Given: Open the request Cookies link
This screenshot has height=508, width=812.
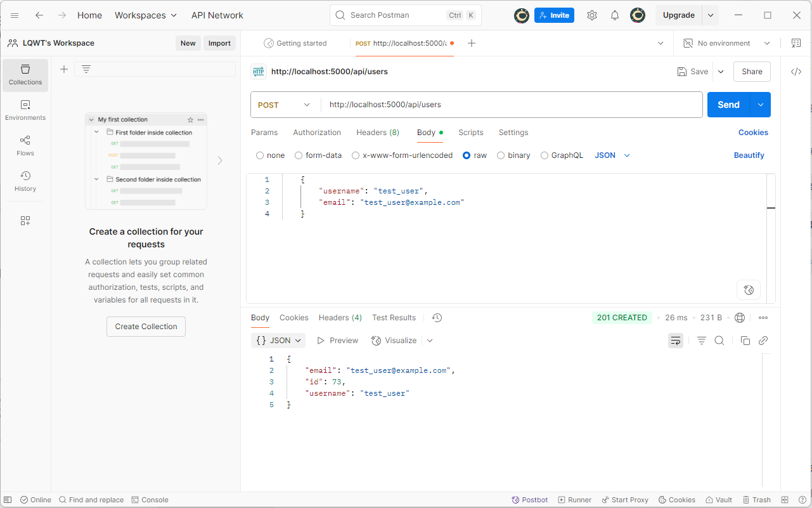Looking at the screenshot, I should (x=753, y=133).
